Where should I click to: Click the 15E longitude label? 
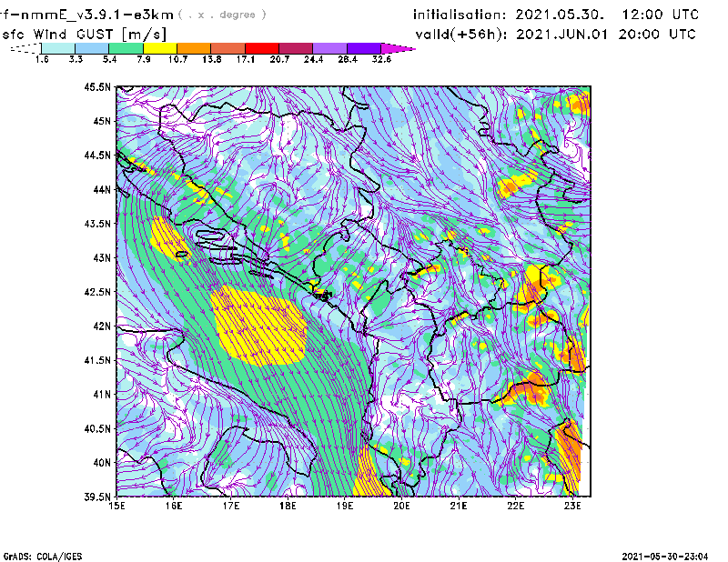pyautogui.click(x=116, y=506)
